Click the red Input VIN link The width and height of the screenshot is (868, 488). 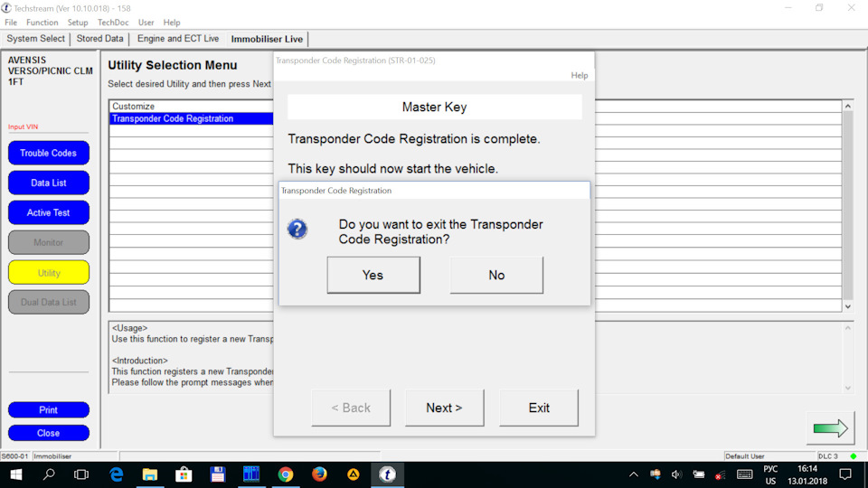[x=24, y=127]
